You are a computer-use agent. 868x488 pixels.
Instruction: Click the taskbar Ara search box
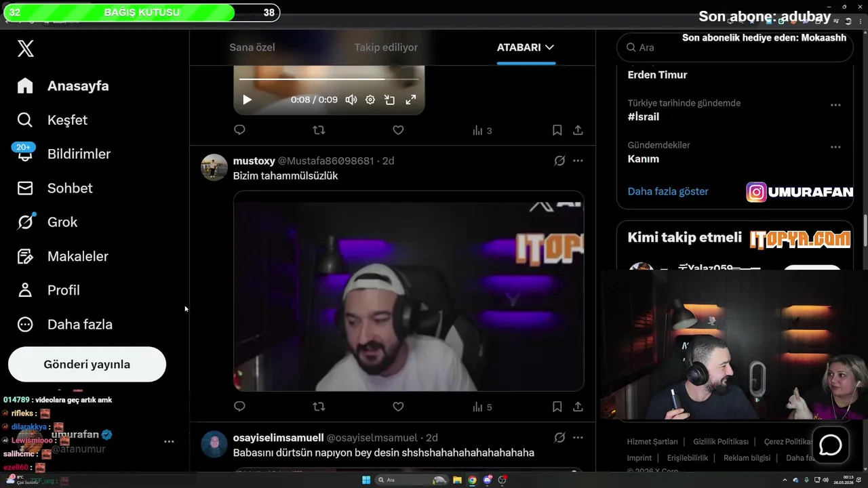click(413, 480)
